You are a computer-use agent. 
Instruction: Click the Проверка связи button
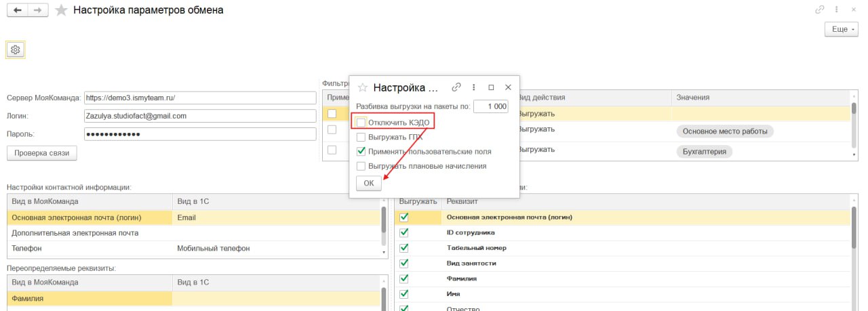[42, 153]
